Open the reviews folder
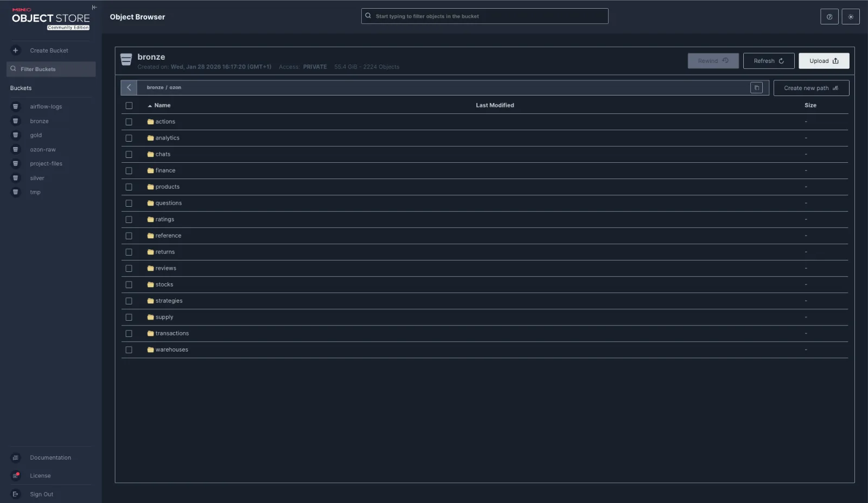This screenshot has height=503, width=868. coord(165,268)
